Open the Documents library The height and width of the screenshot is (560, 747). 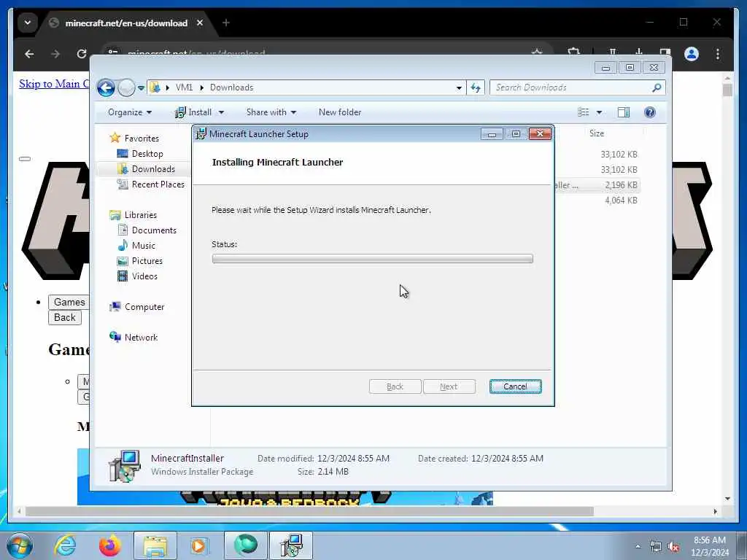coord(154,230)
